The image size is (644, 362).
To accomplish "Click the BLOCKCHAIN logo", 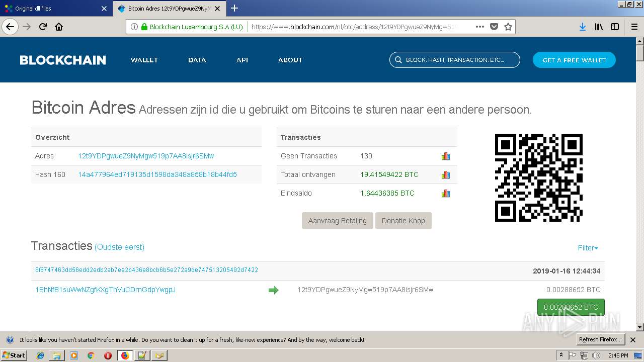I will pos(63,60).
